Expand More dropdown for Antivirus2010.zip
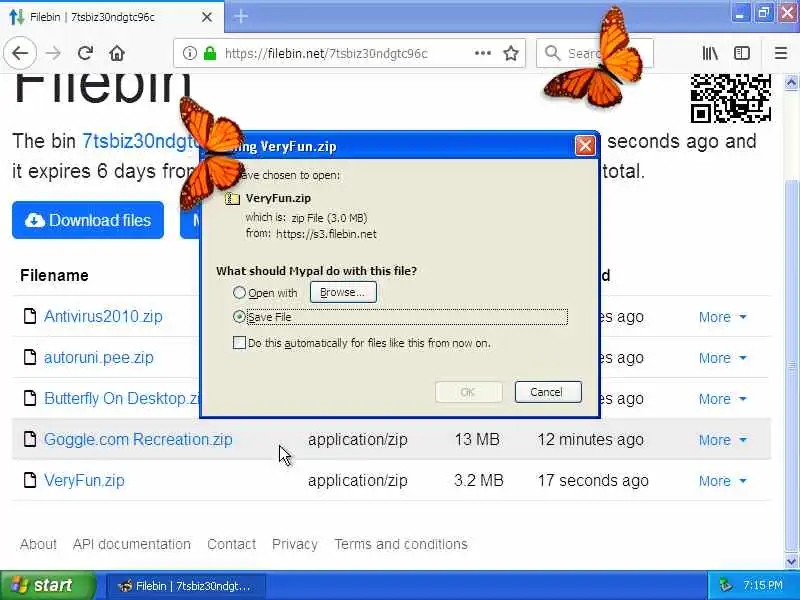Screen dimensions: 800x600 coord(722,317)
